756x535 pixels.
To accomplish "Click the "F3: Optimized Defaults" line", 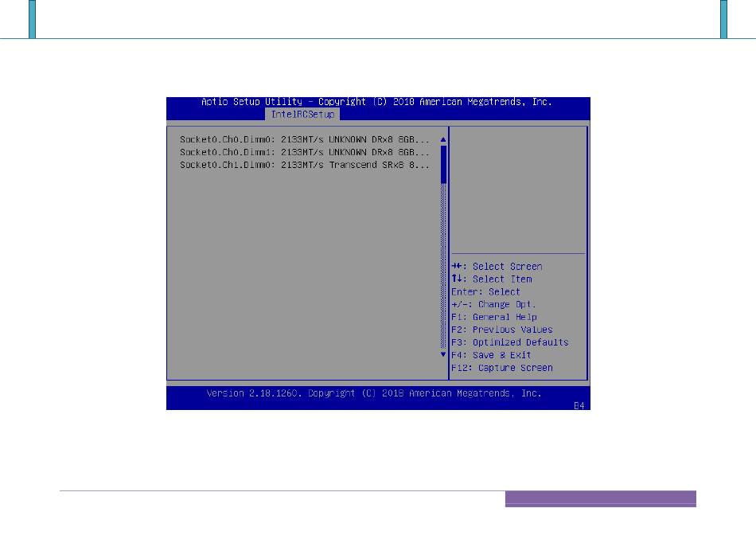I will [510, 342].
